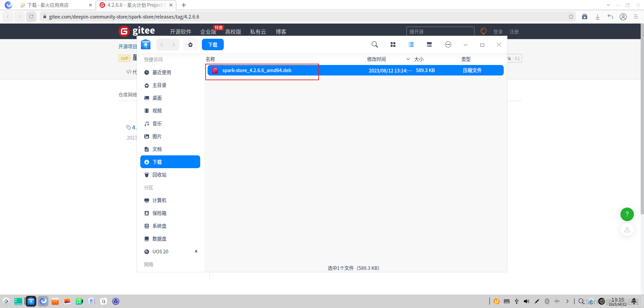
Task: Click browser undo arrow icon
Action: [x=610, y=17]
